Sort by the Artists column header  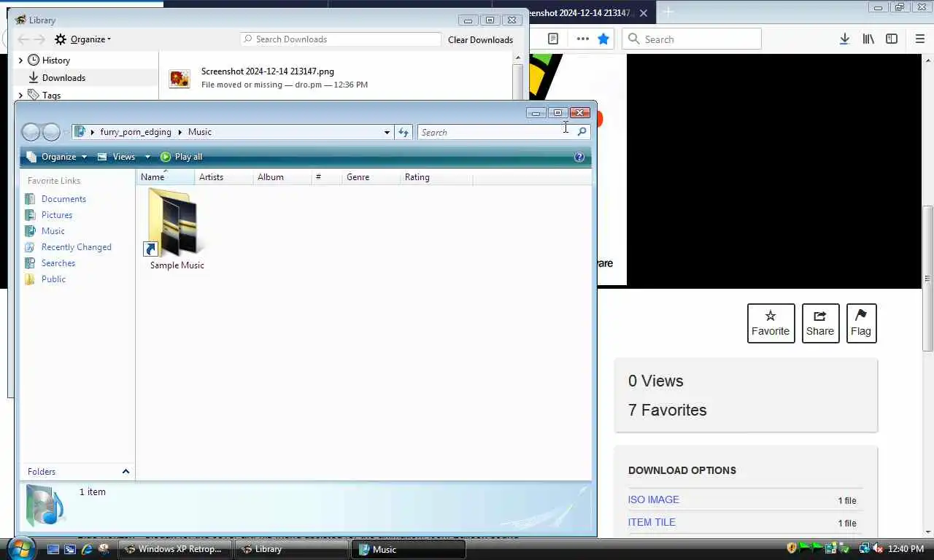pos(223,177)
